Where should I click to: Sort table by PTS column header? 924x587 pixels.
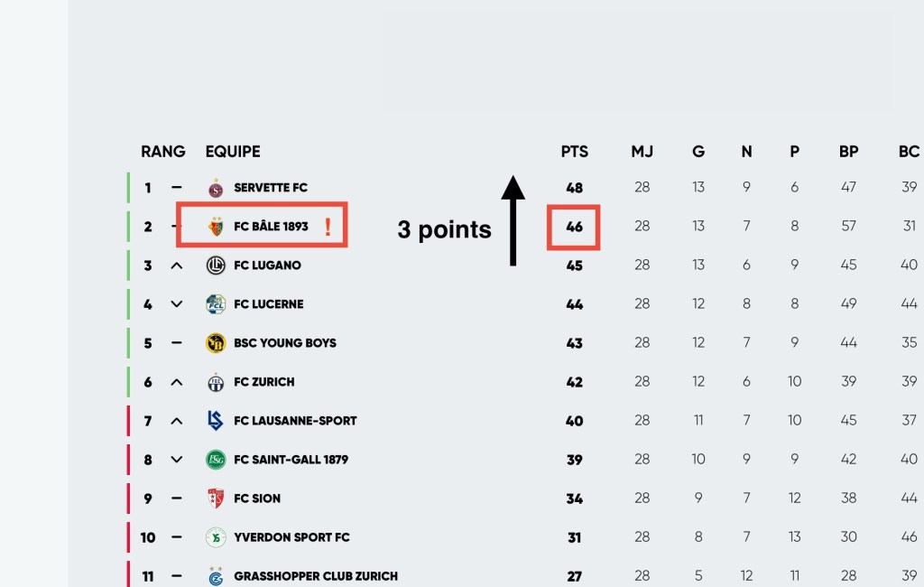(x=574, y=152)
